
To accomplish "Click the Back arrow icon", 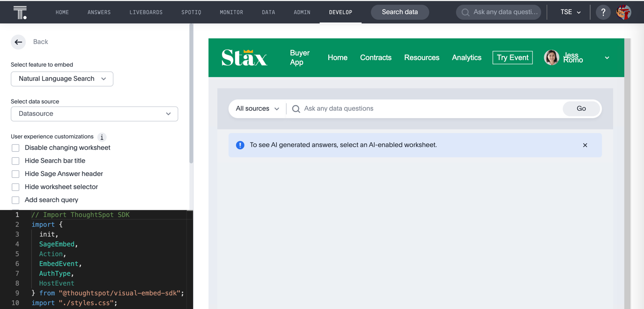I will [18, 42].
